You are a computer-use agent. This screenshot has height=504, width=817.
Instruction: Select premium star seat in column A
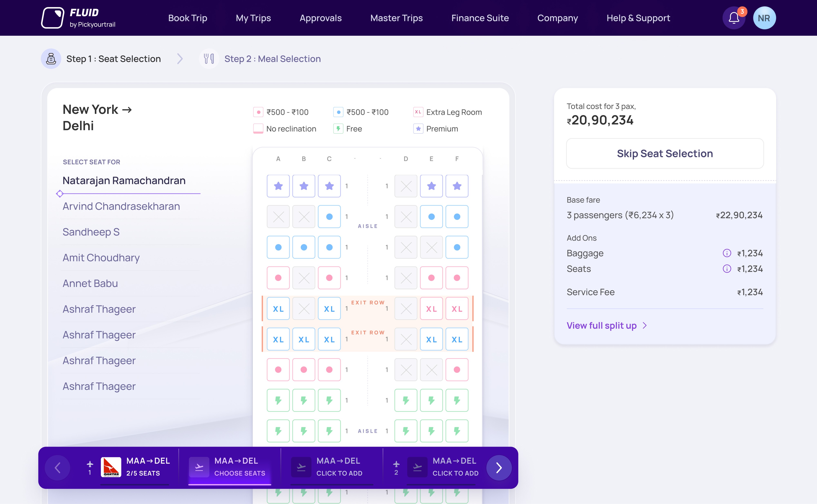click(278, 186)
